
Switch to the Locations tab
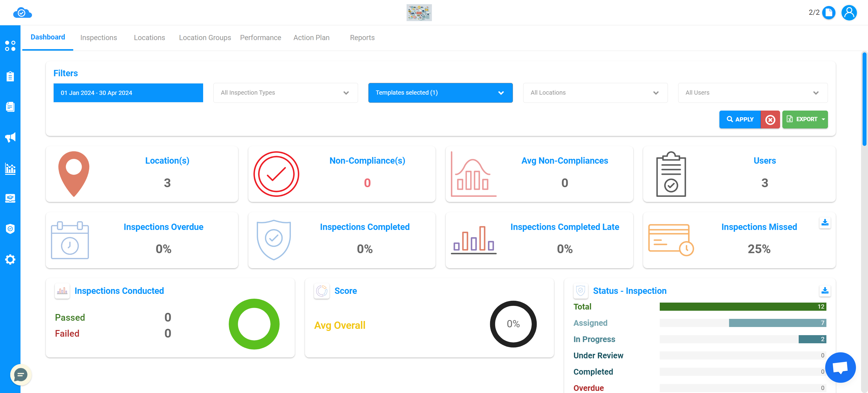pos(149,38)
